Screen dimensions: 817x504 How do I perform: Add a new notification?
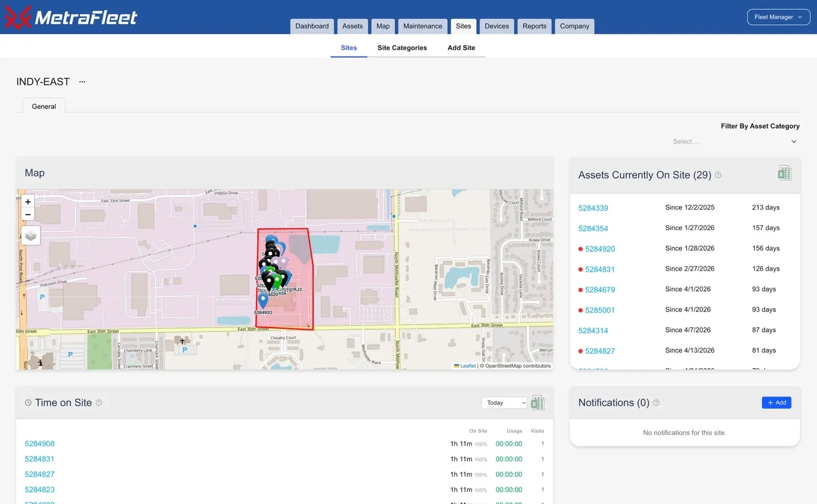pos(776,403)
